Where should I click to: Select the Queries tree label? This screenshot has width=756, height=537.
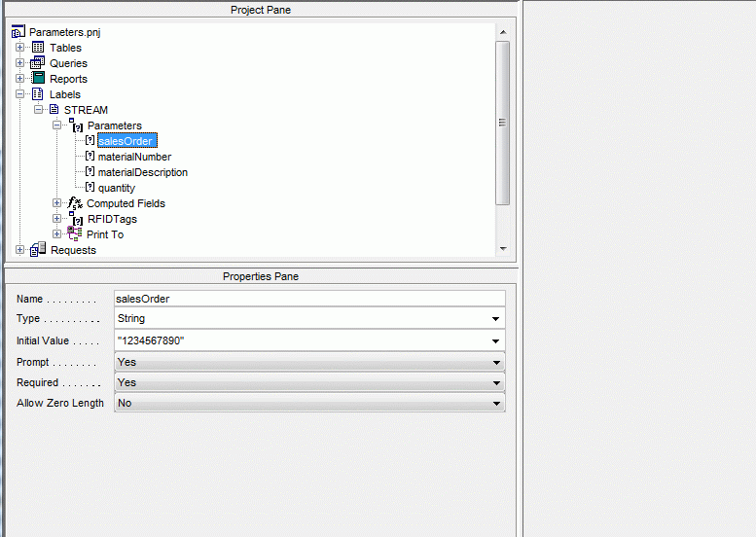pos(68,63)
